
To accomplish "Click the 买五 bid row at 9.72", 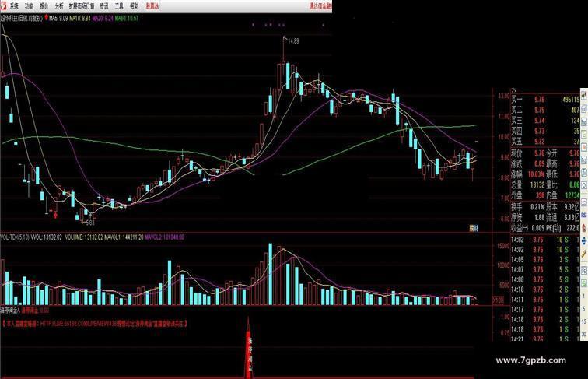I will [545, 142].
